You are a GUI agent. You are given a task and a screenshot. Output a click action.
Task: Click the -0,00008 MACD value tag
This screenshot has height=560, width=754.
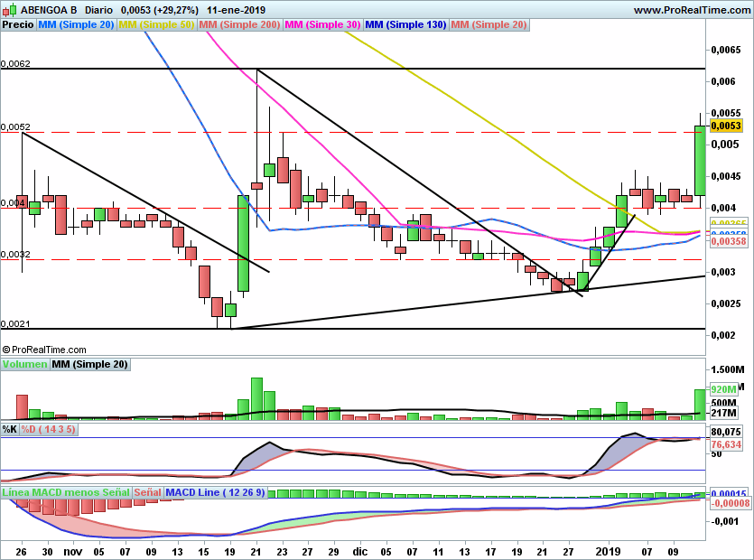[730, 503]
